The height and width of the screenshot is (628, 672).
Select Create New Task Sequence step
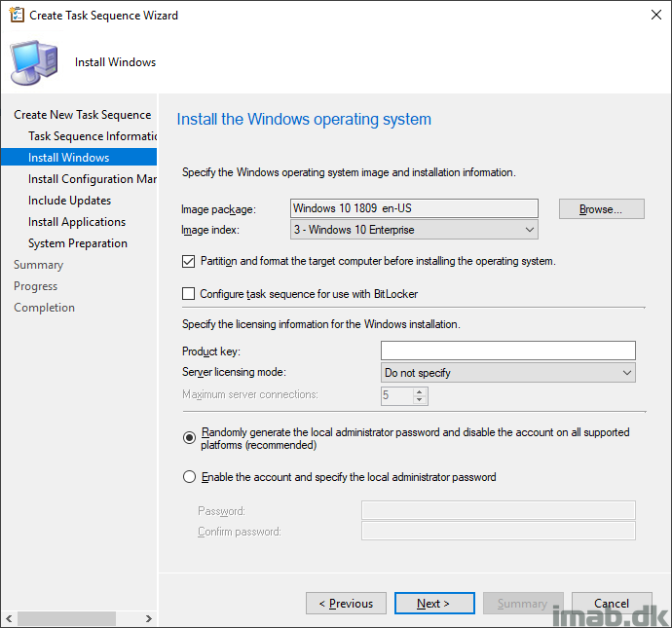click(x=82, y=115)
